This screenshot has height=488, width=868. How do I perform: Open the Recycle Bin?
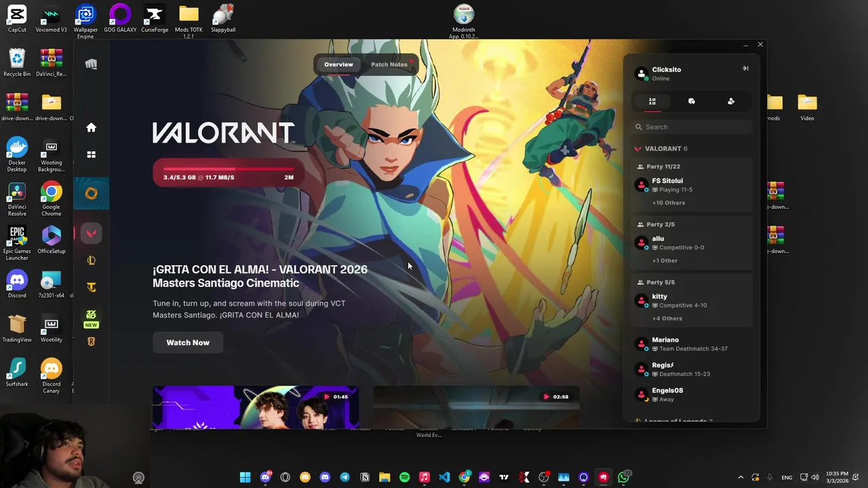coord(17,63)
